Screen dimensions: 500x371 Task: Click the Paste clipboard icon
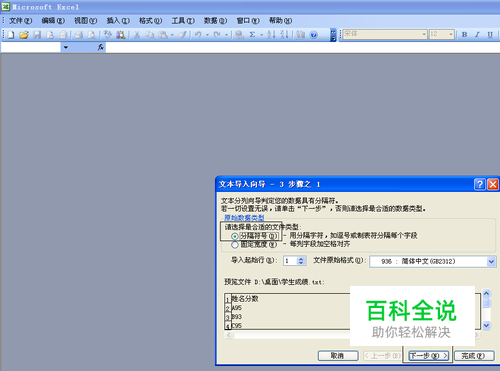tap(163, 35)
